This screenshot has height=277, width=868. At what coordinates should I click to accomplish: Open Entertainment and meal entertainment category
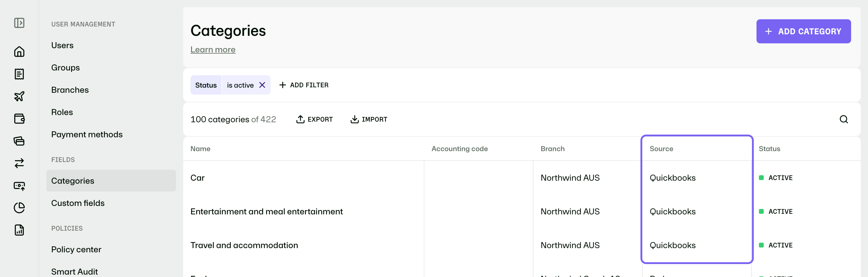(266, 211)
